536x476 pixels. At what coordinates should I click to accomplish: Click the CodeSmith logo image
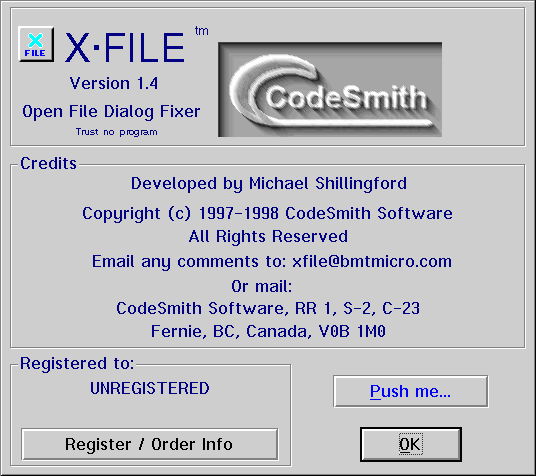click(x=330, y=90)
